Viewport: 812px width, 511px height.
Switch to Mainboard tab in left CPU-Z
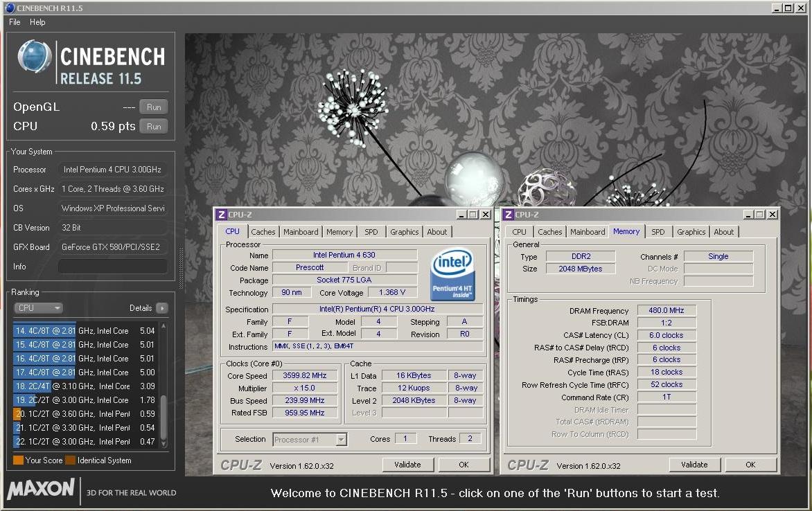click(301, 232)
